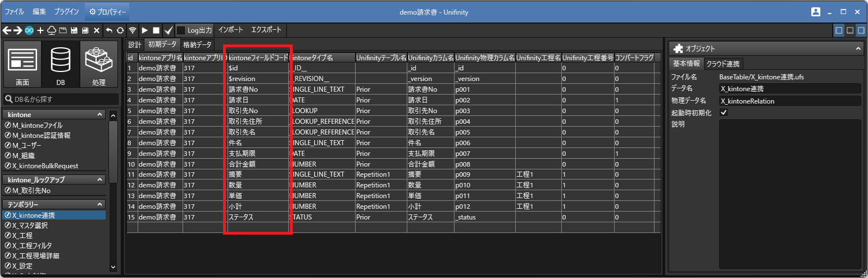The width and height of the screenshot is (868, 278).
Task: Start execution with the play icon
Action: [x=144, y=30]
